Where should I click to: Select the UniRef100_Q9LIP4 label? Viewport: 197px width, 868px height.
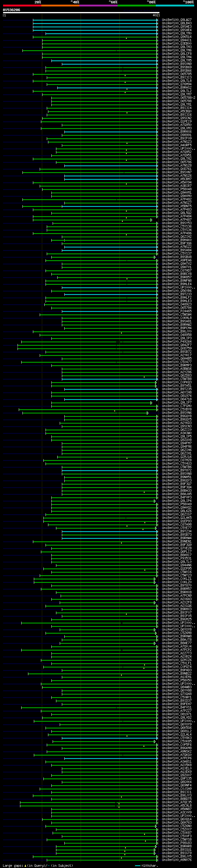click(x=176, y=501)
